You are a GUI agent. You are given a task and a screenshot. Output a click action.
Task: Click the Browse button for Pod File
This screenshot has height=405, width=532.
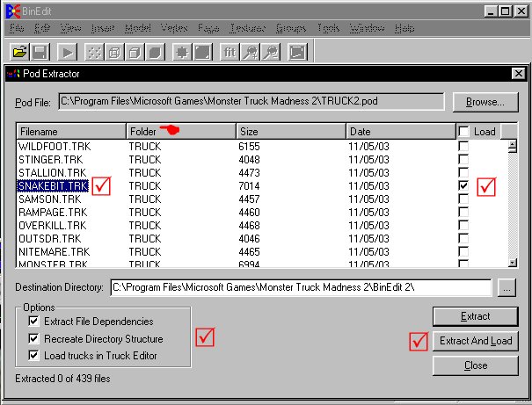[485, 102]
